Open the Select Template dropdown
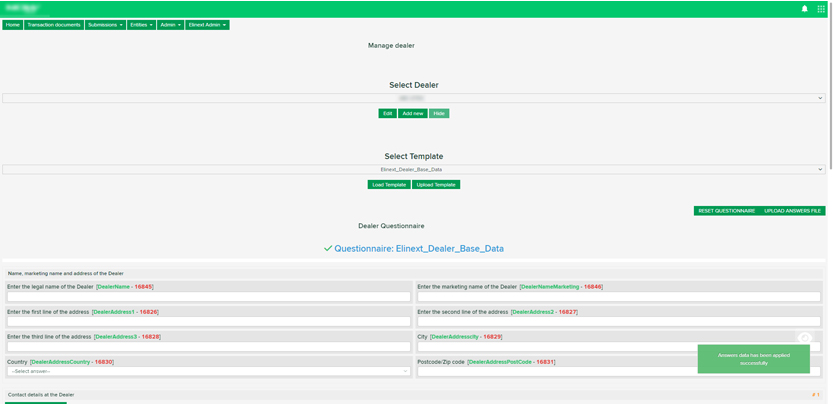Viewport: 834px width, 405px height. [x=413, y=169]
